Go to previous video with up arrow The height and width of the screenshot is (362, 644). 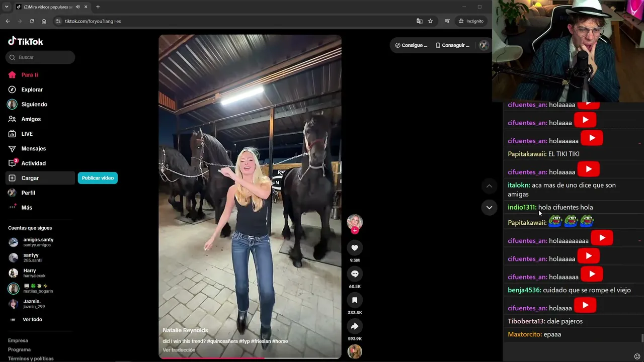pos(489,186)
